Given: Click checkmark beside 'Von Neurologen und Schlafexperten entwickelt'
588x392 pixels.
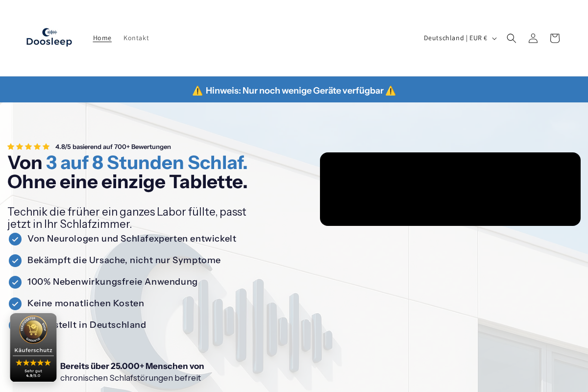Looking at the screenshot, I should [x=15, y=239].
